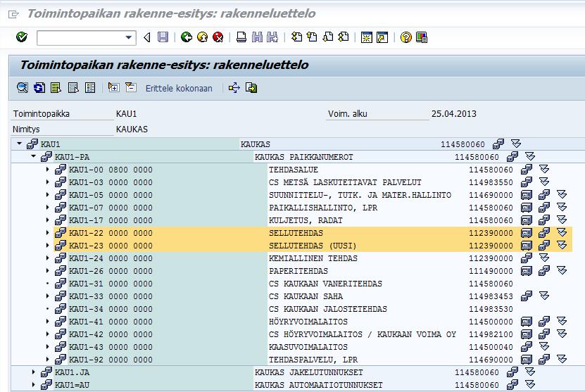This screenshot has height=392, width=585.
Task: Click the PAPERITEHDAS description text
Action: pos(298,271)
